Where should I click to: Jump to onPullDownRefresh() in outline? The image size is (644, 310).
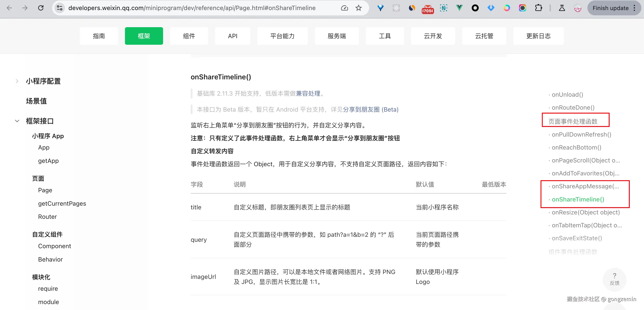(581, 134)
